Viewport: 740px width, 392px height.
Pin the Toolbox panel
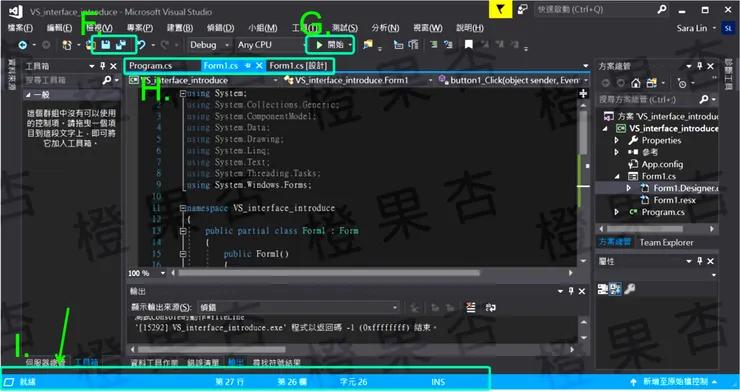coord(103,66)
